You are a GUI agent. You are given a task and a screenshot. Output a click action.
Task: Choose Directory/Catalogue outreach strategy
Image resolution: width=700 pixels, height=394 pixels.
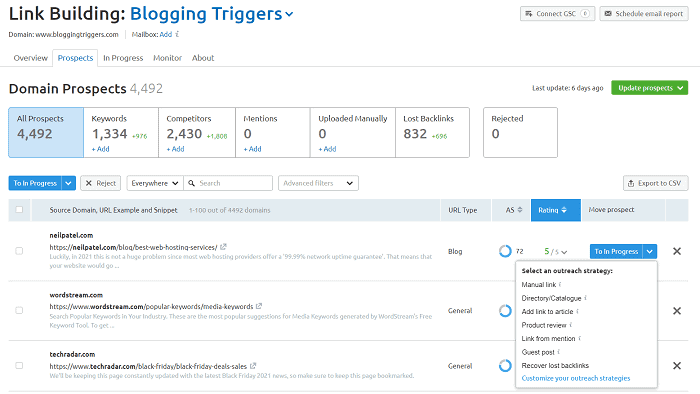coord(551,298)
